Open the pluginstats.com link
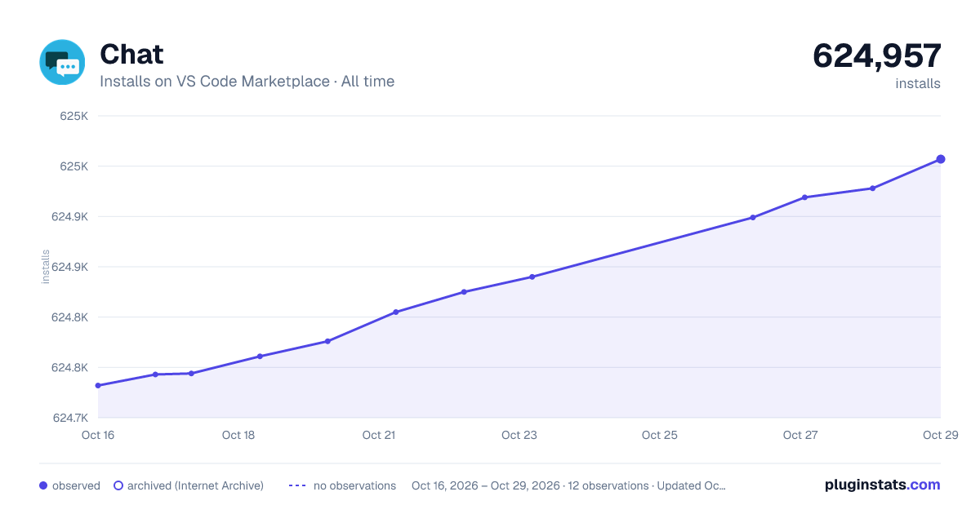Image resolution: width=980 pixels, height=514 pixels. click(882, 485)
